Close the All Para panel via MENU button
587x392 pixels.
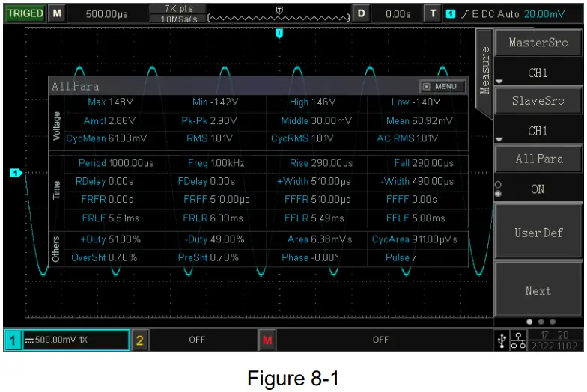click(x=442, y=87)
